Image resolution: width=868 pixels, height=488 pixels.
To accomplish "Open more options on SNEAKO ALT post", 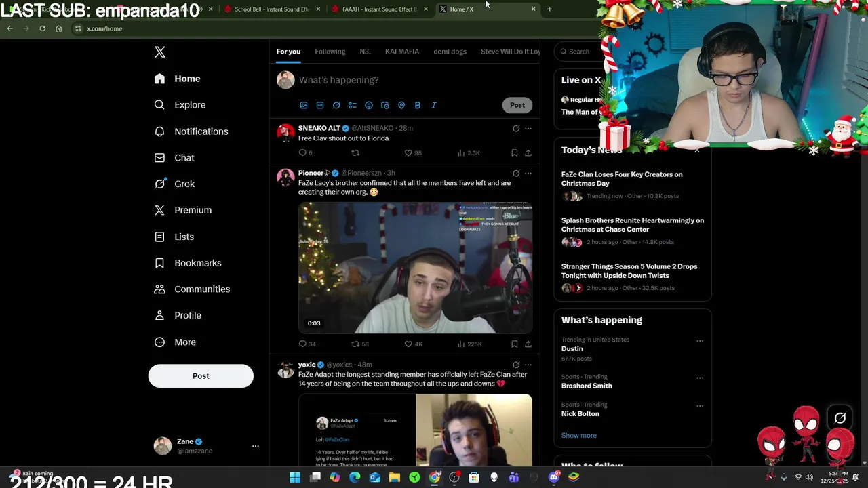I will point(528,128).
